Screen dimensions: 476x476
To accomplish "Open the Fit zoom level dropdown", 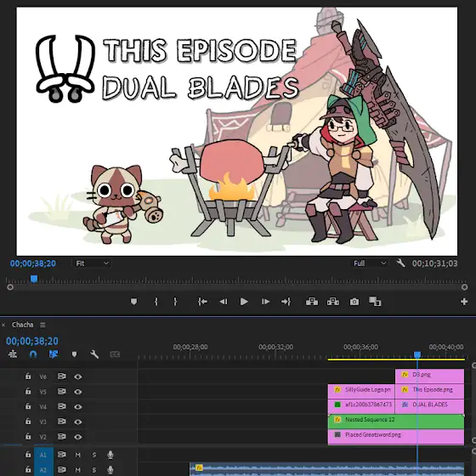I will (92, 263).
